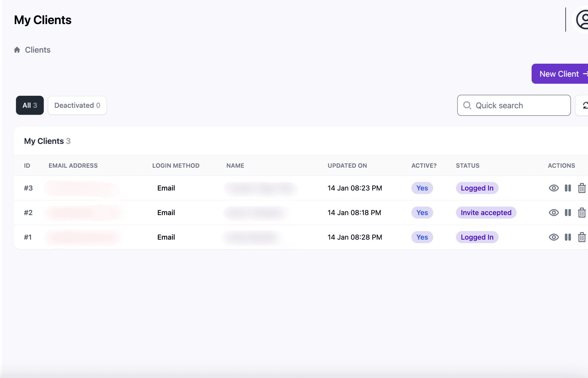Sort by UPDATED ON column header
Screen dimensions: 588x378
[347, 165]
